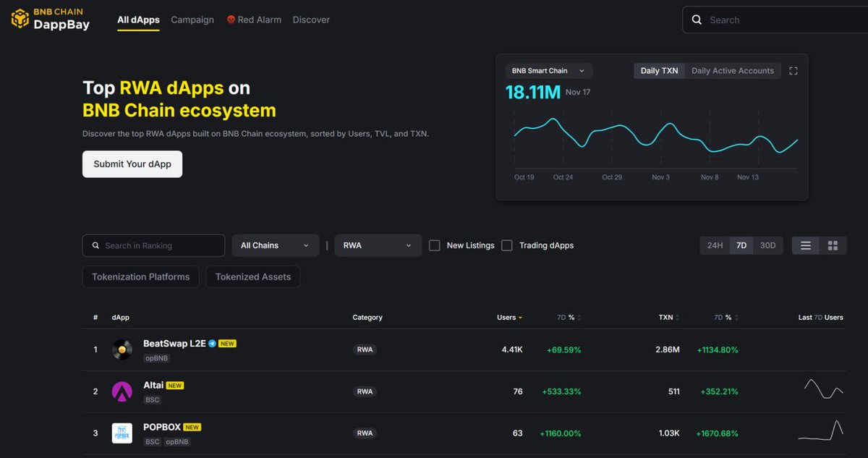Click the Red Alarm siren icon
This screenshot has height=458, width=868.
pyautogui.click(x=231, y=20)
